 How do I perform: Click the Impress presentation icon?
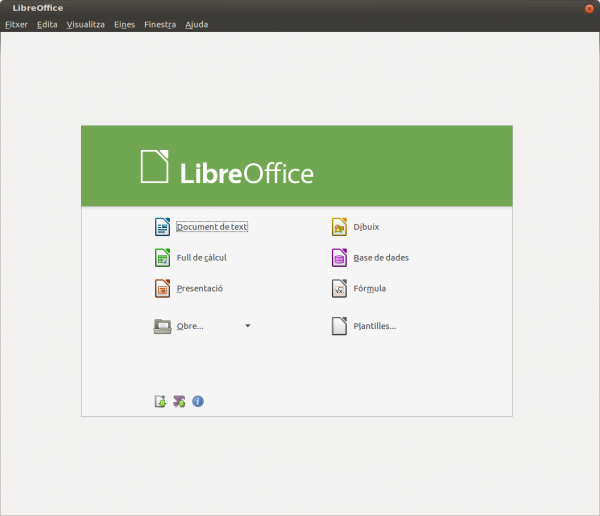pos(162,289)
